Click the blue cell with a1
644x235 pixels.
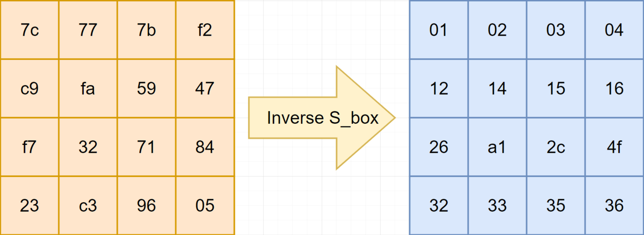tap(497, 147)
